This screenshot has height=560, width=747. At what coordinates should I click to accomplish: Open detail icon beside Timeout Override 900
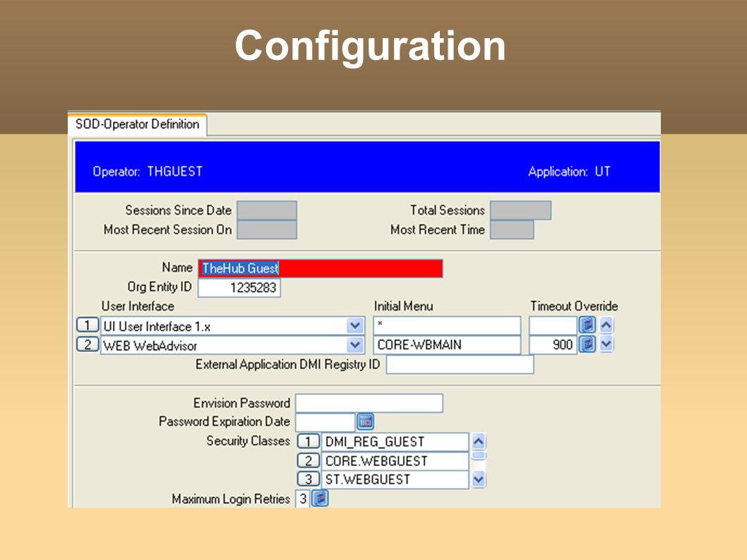pos(587,344)
